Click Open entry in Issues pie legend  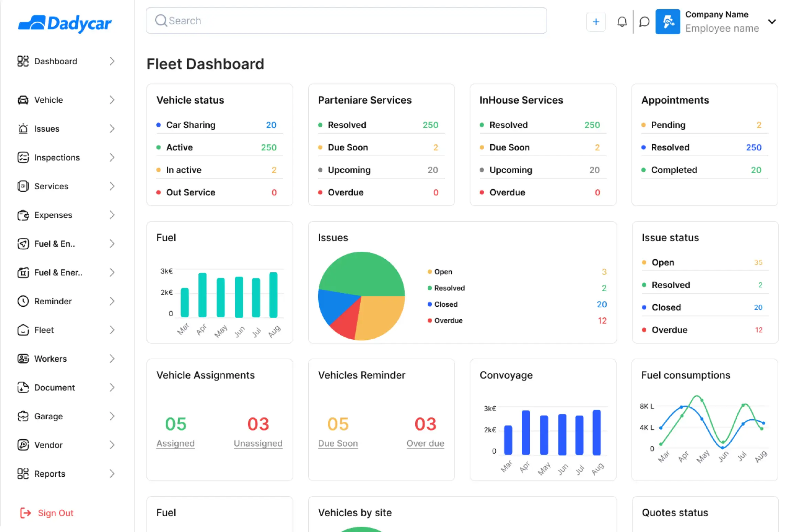coord(517,272)
